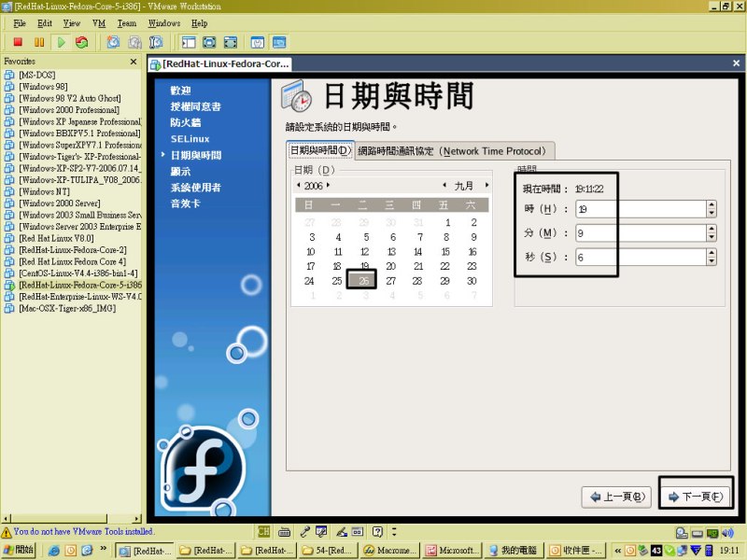Click the 上一頁 (Back) button
This screenshot has width=747, height=560.
click(x=616, y=497)
